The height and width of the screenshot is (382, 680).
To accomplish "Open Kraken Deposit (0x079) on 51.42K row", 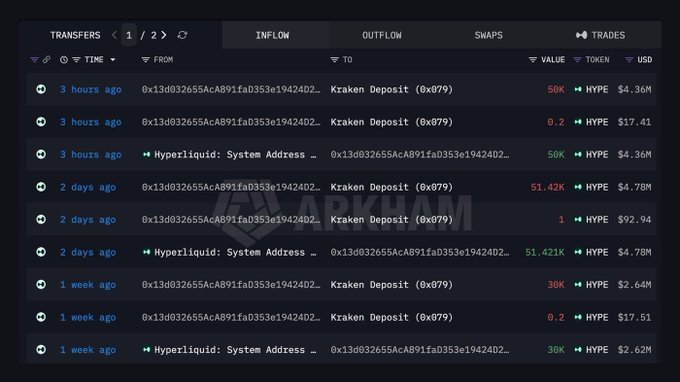I will point(392,187).
